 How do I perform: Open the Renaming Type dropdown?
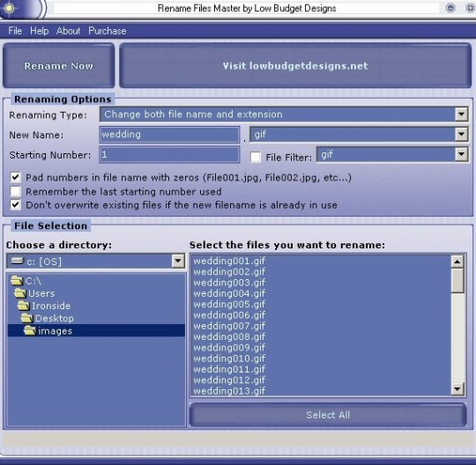coord(461,114)
